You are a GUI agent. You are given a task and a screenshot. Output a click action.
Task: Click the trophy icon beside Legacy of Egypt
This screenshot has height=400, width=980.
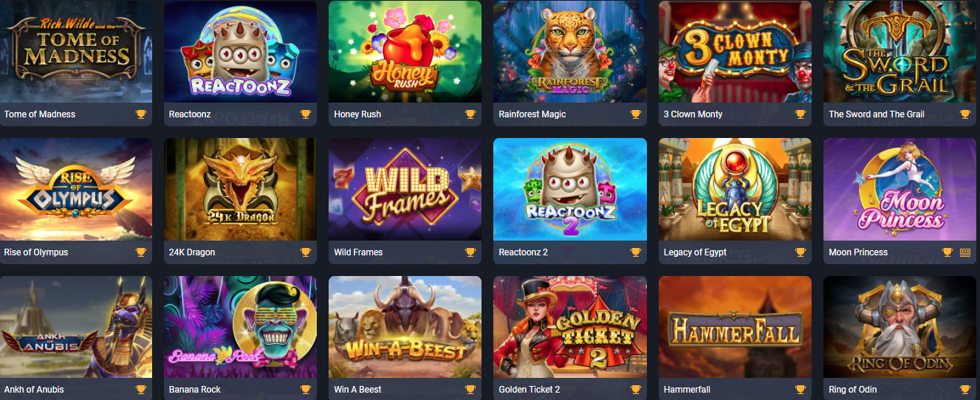click(800, 252)
